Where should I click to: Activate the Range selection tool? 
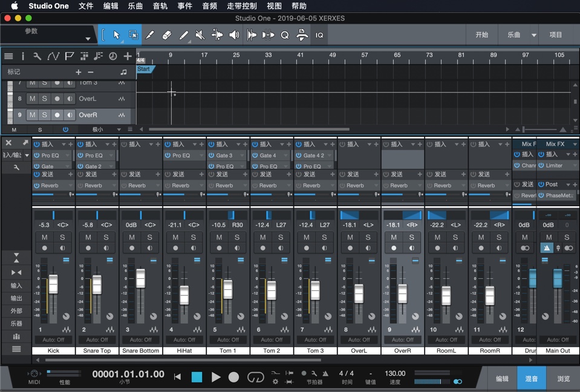134,34
